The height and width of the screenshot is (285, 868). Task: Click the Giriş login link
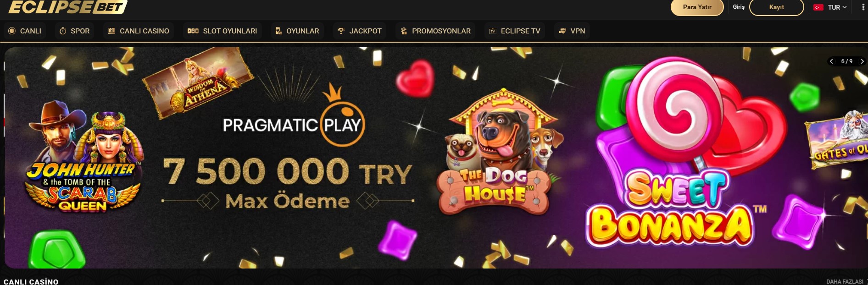click(x=739, y=7)
